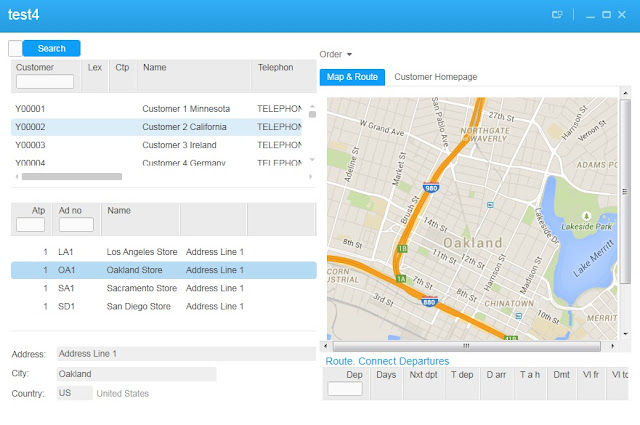Click the Dep filter input in Route table
Viewport: 640px width, 425px height.
(x=345, y=389)
